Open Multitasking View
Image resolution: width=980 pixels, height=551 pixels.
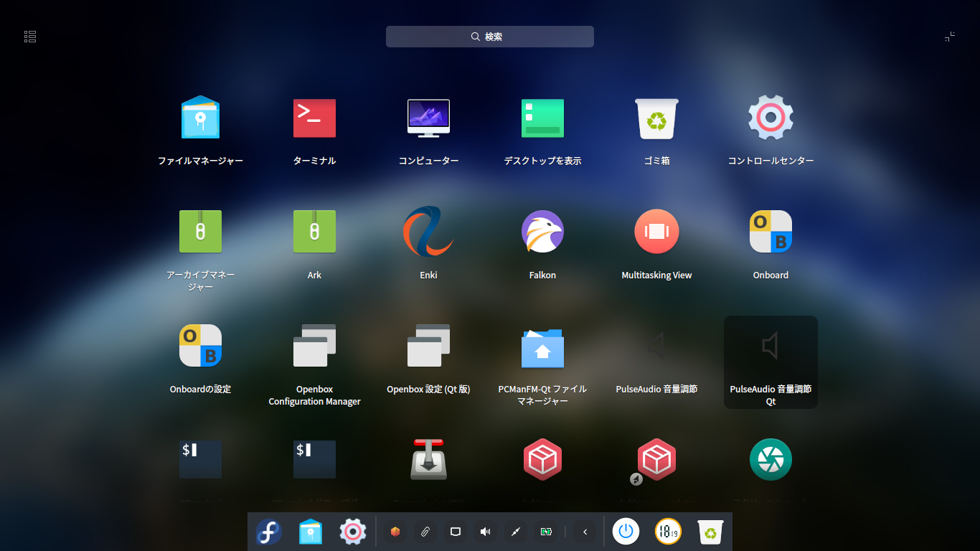[x=656, y=232]
